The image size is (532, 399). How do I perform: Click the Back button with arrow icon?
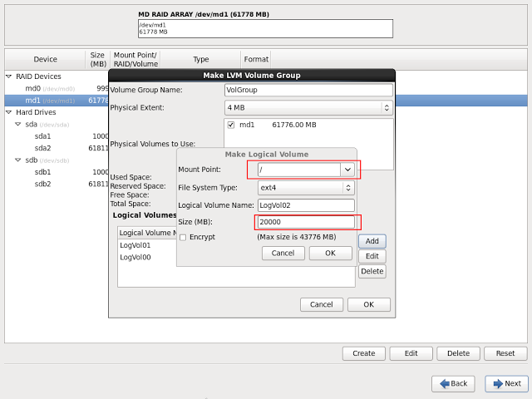[452, 383]
